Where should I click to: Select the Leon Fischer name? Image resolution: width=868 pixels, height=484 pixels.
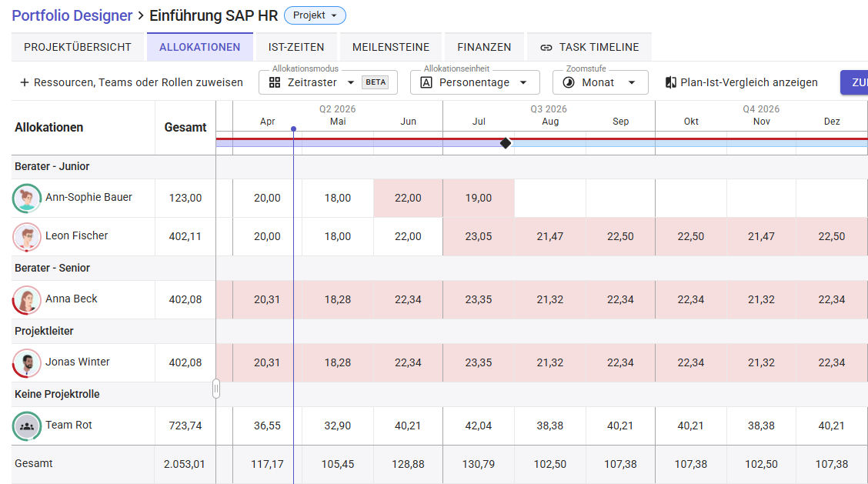[76, 235]
